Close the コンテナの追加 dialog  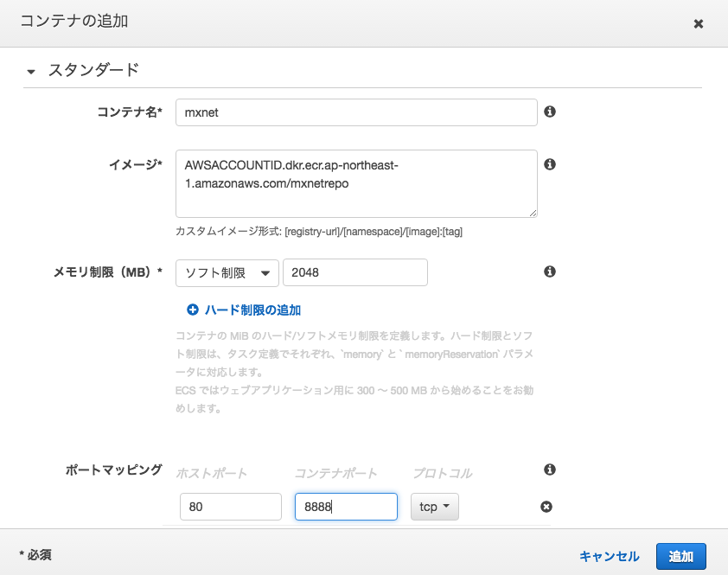tap(699, 23)
